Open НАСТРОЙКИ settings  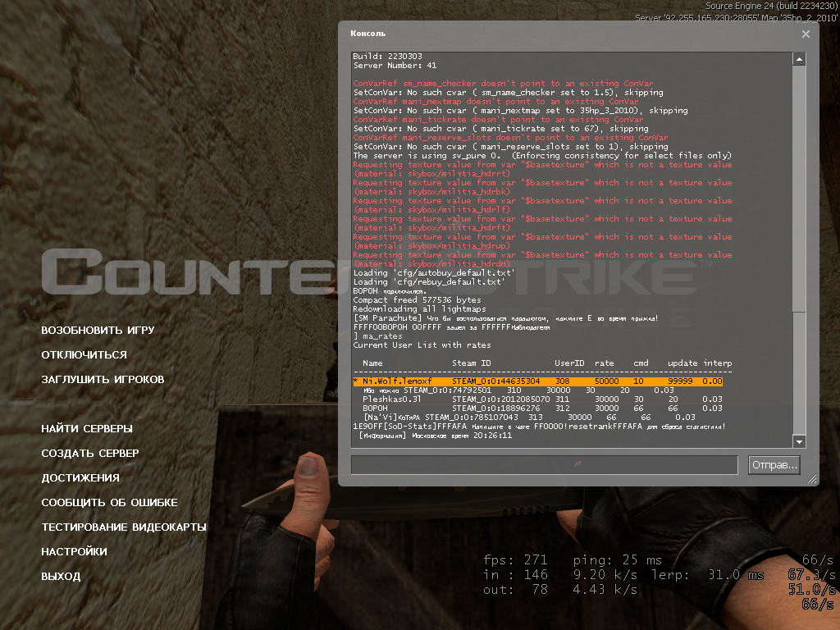coord(74,552)
